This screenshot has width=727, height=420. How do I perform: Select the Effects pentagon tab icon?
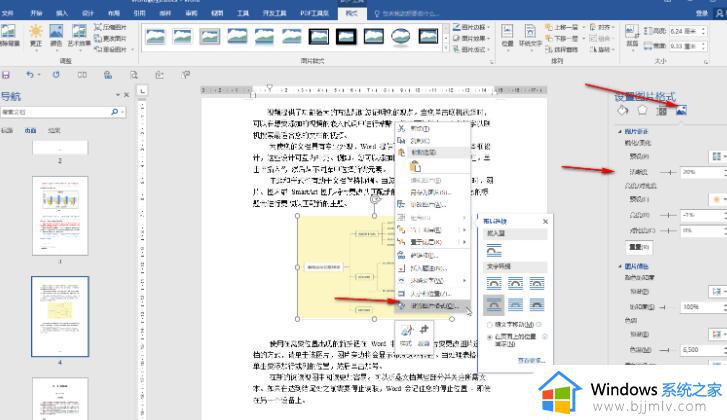(x=642, y=110)
